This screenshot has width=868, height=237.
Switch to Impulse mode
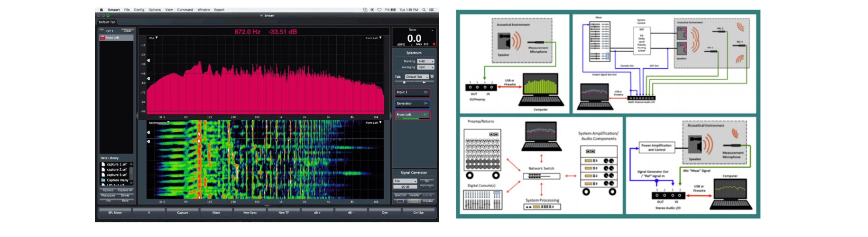coord(428,201)
